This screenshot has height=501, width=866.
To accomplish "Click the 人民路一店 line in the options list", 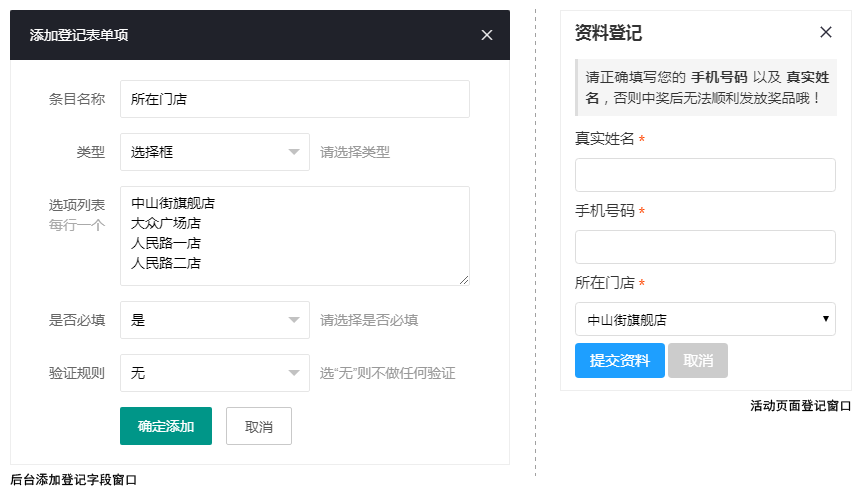I will pyautogui.click(x=166, y=243).
